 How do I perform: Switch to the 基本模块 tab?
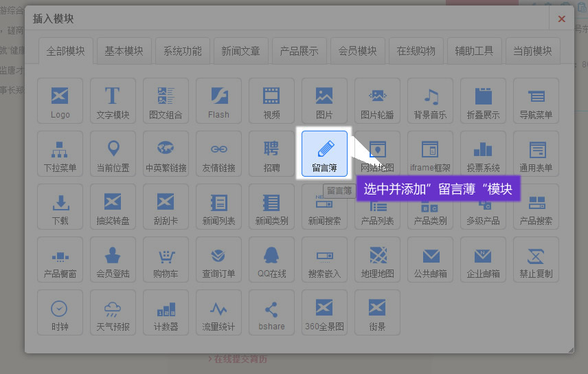tap(124, 51)
